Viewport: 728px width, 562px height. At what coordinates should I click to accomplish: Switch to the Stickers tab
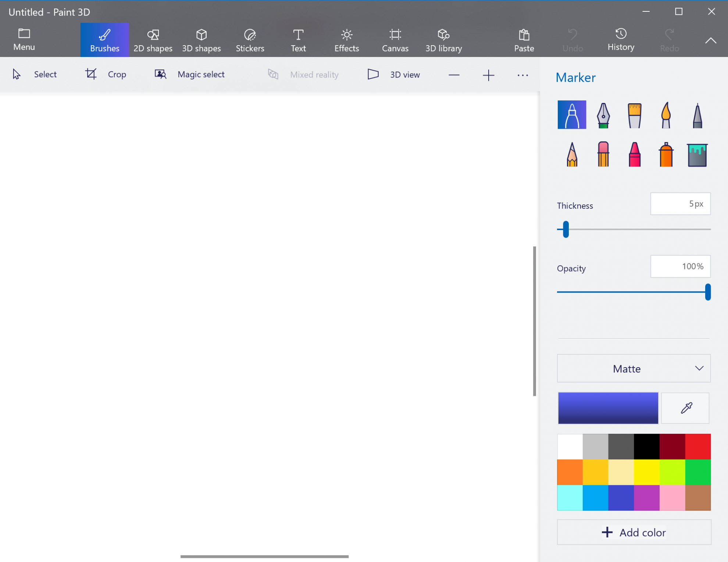tap(250, 39)
